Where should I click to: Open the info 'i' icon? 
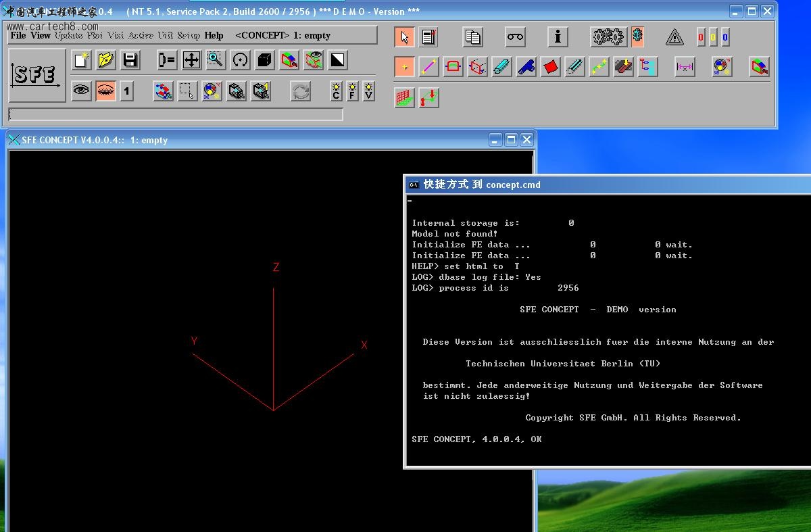(558, 37)
